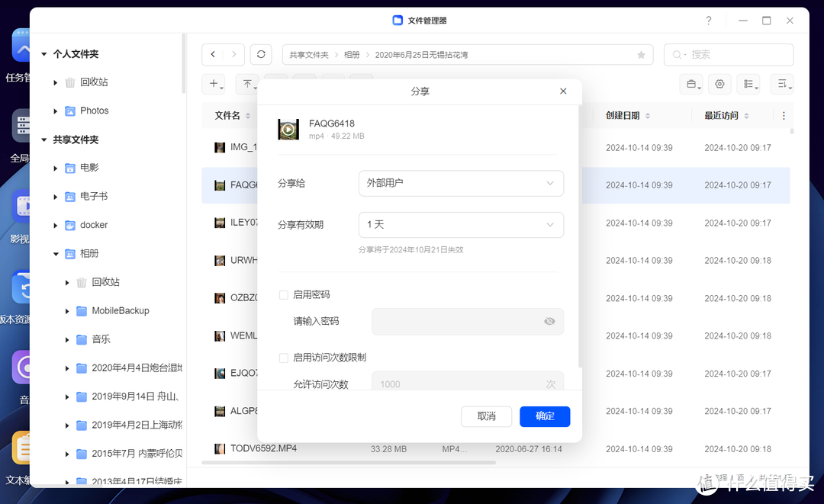Open file manager settings gear icon
This screenshot has height=504, width=824.
click(x=719, y=84)
